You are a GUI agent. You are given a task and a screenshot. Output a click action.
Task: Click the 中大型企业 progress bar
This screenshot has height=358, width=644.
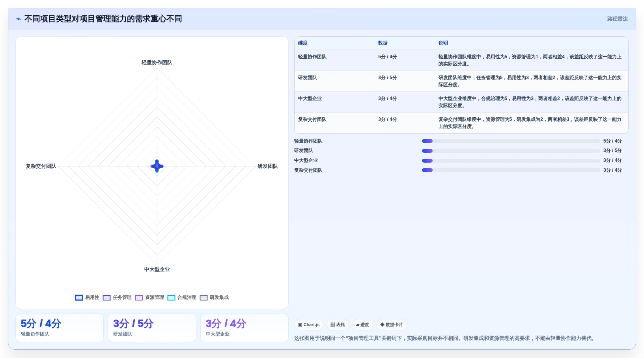(x=511, y=161)
